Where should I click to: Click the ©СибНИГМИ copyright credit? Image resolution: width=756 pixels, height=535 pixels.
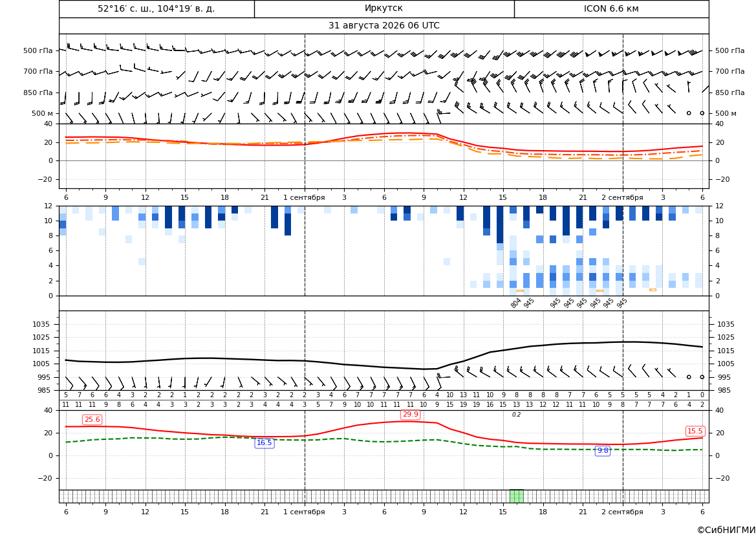(726, 530)
